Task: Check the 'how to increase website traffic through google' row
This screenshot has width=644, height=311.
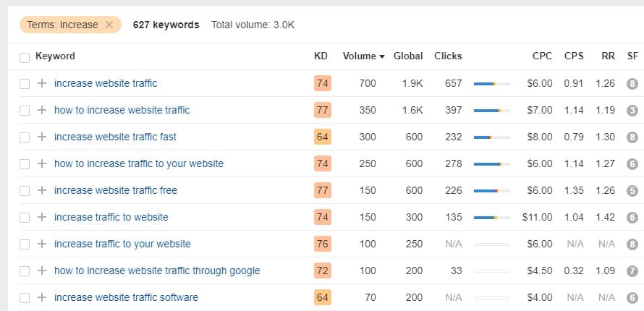Action: (x=25, y=271)
